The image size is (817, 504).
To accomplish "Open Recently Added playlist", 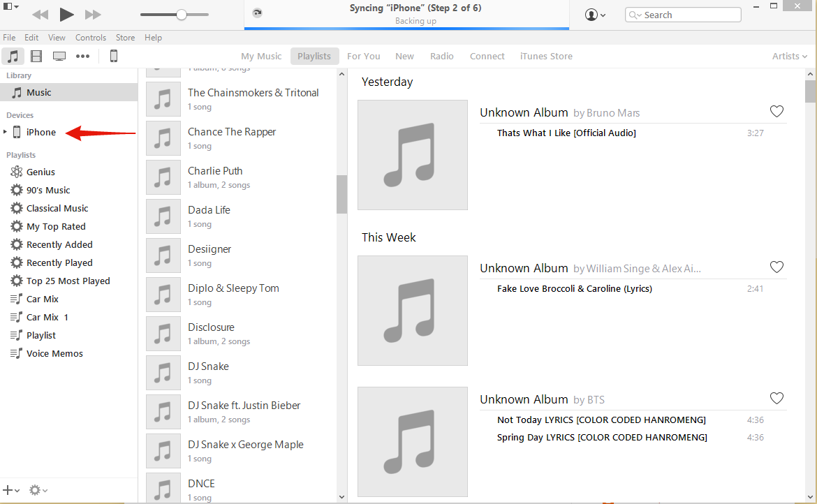I will tap(52, 245).
